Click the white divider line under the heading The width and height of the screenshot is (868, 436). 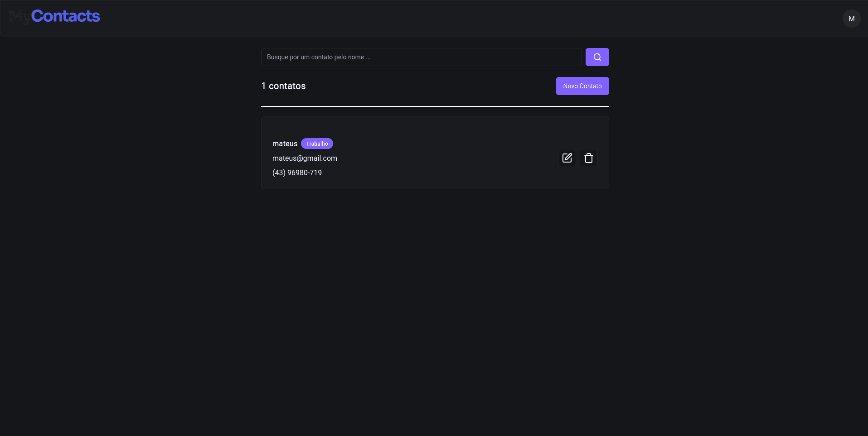[435, 106]
